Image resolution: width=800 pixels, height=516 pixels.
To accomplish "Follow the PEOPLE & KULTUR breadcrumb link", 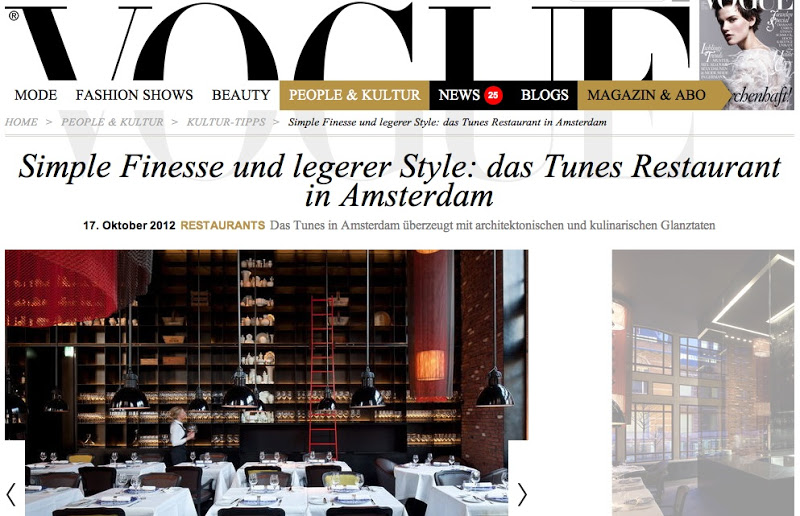I will click(112, 122).
